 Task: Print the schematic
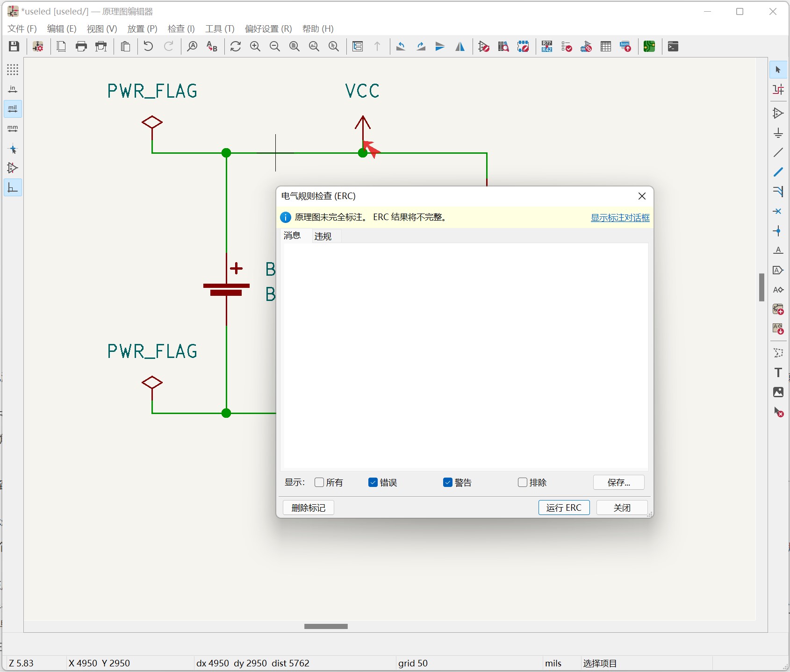(x=81, y=46)
